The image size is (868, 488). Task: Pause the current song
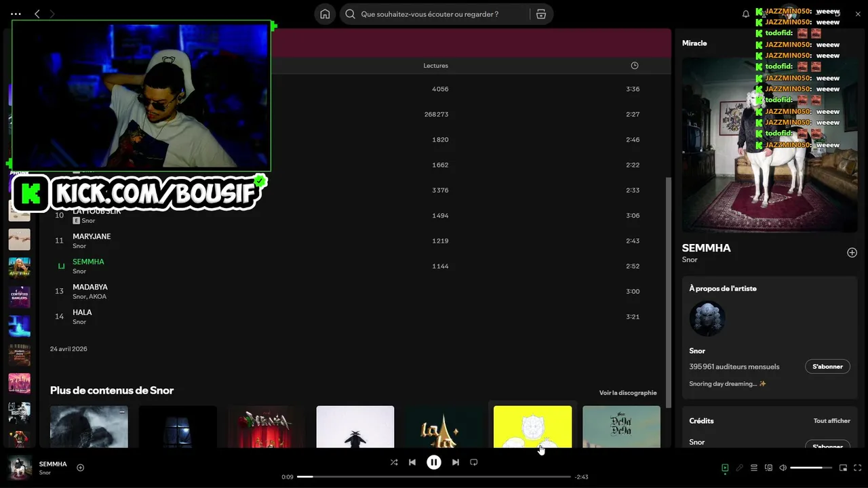pos(434,462)
